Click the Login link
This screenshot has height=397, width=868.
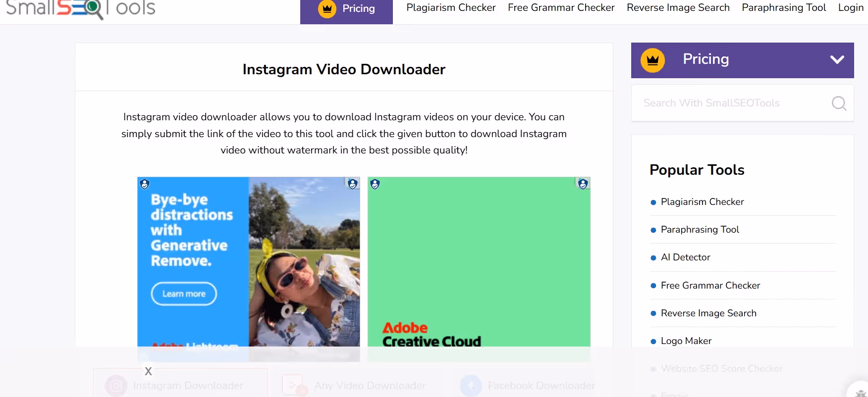pos(851,7)
